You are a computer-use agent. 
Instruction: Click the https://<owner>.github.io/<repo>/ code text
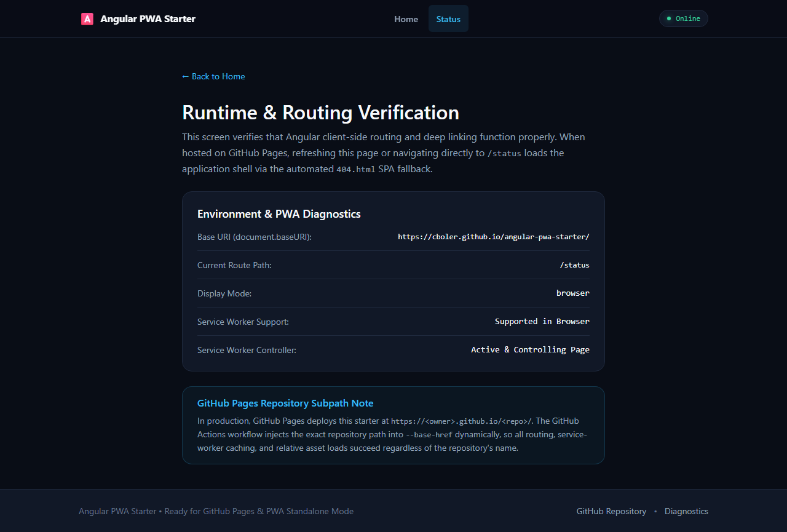pos(462,421)
